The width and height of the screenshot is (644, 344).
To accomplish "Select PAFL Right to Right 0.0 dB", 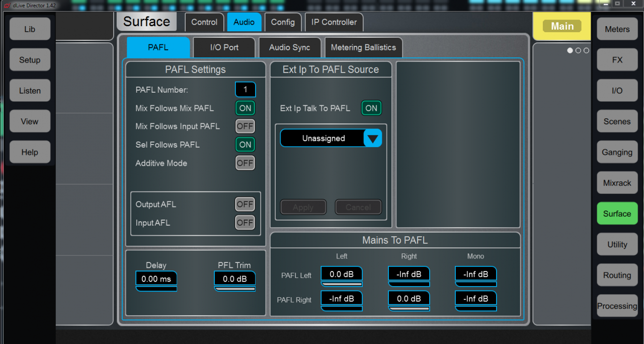I will 409,301.
